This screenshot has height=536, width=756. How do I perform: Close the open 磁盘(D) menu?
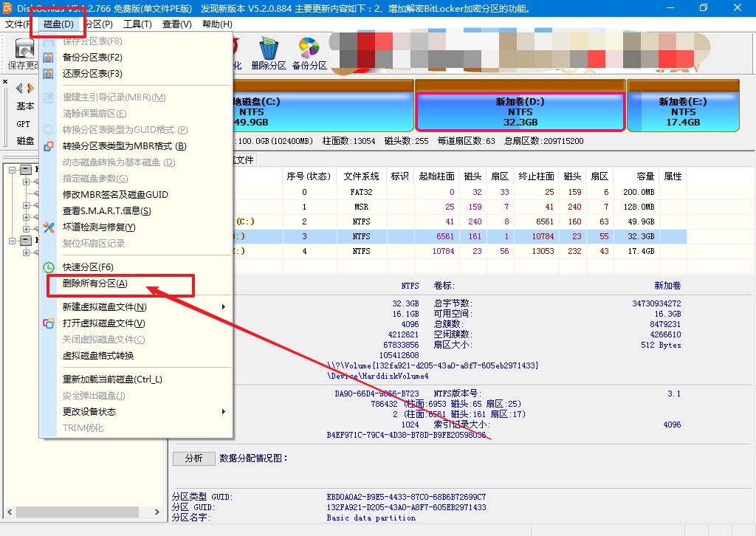coord(58,24)
